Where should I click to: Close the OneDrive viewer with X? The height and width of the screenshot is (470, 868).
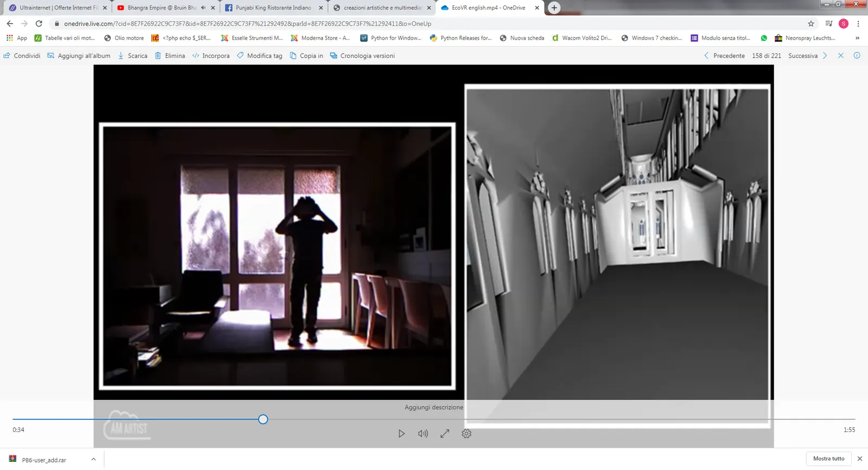pos(841,56)
